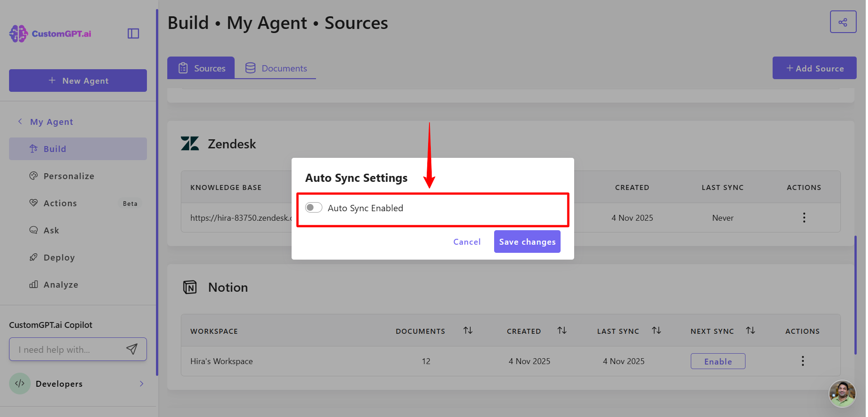Open the Build section
The width and height of the screenshot is (868, 417).
coord(78,149)
